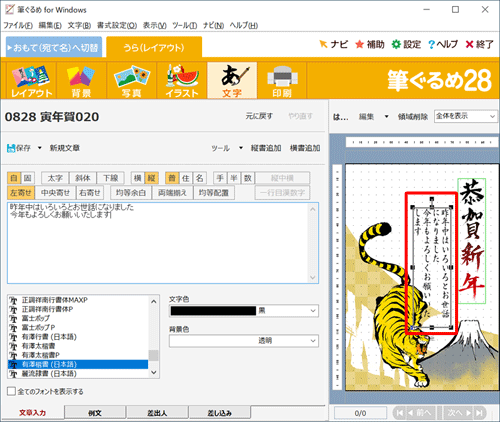This screenshot has height=422, width=500.
Task: Expand the 編集 dropdown arrow in preview toolbar
Action: [386, 116]
